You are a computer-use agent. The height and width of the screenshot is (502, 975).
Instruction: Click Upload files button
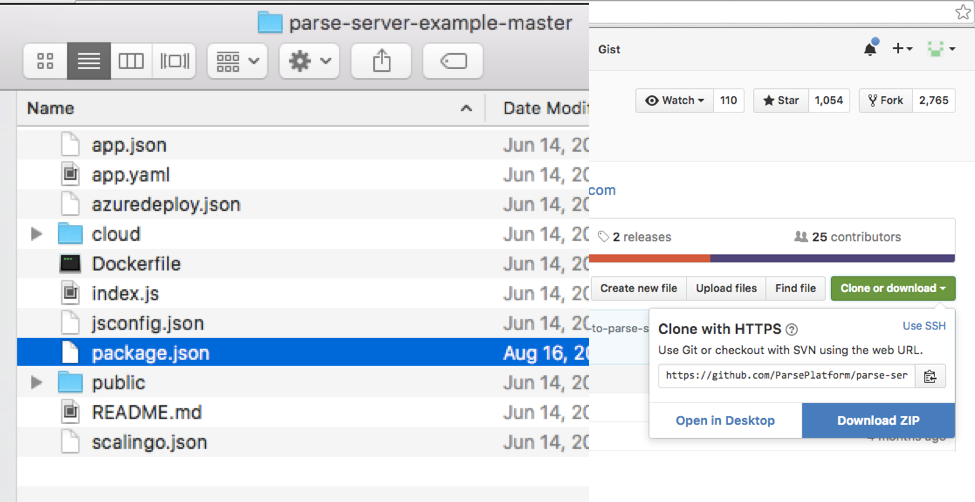[726, 289]
